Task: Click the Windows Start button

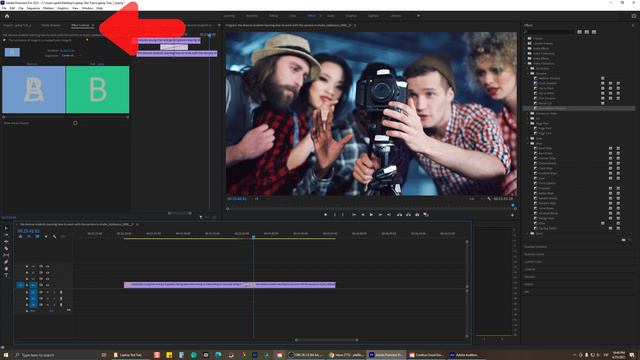Action: (6, 355)
